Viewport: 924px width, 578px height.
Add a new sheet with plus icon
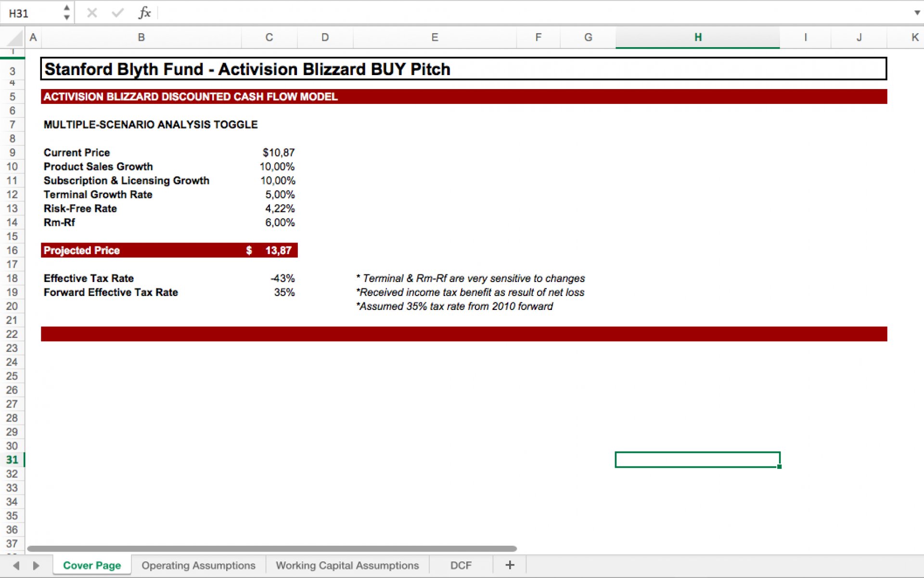tap(510, 565)
